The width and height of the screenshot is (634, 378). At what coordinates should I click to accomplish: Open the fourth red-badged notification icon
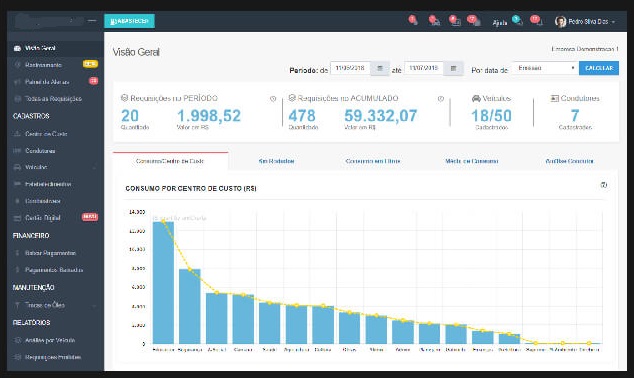click(474, 21)
